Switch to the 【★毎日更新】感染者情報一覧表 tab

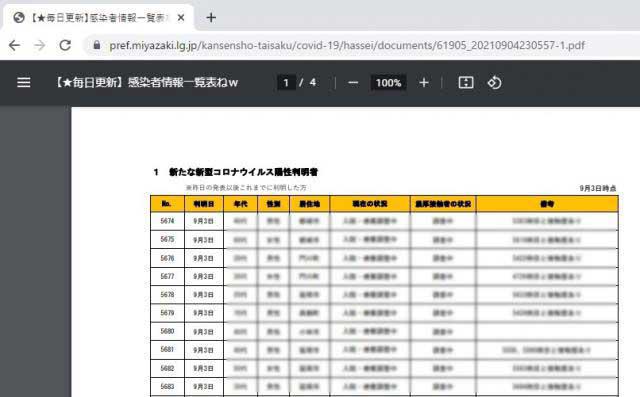click(x=98, y=18)
